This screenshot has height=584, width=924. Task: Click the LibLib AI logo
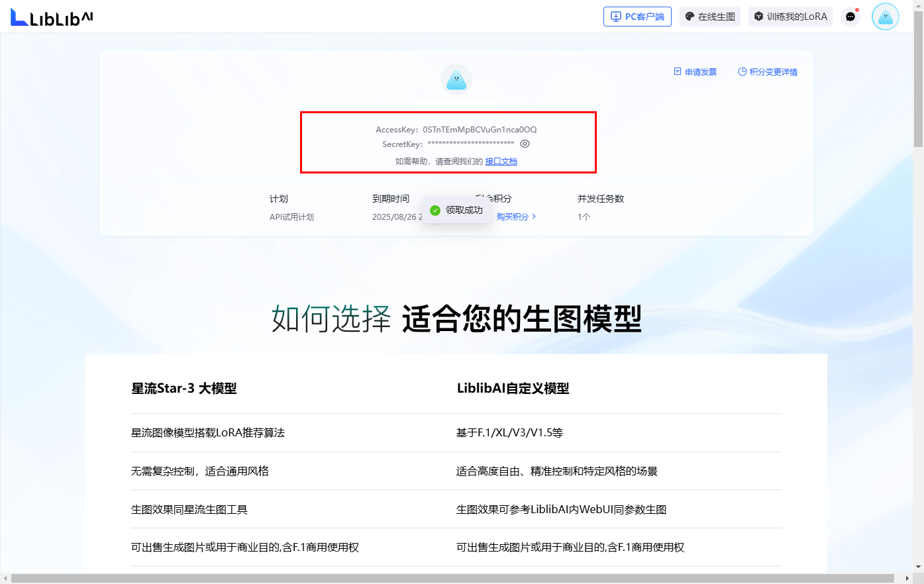[52, 17]
